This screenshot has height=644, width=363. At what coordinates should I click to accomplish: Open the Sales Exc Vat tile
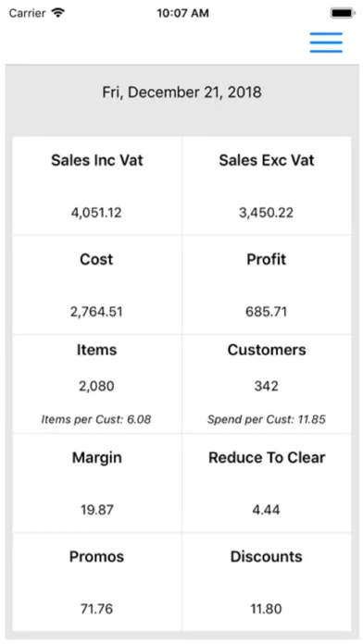[x=267, y=186]
